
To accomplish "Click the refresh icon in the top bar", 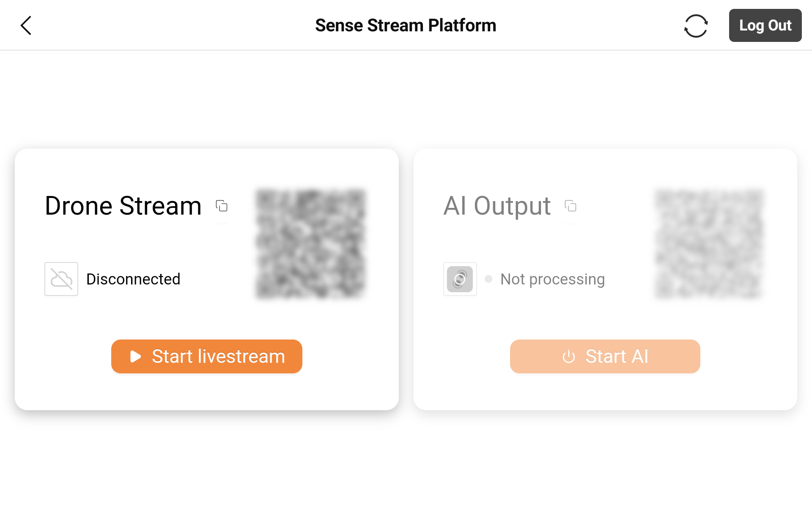I will [696, 25].
